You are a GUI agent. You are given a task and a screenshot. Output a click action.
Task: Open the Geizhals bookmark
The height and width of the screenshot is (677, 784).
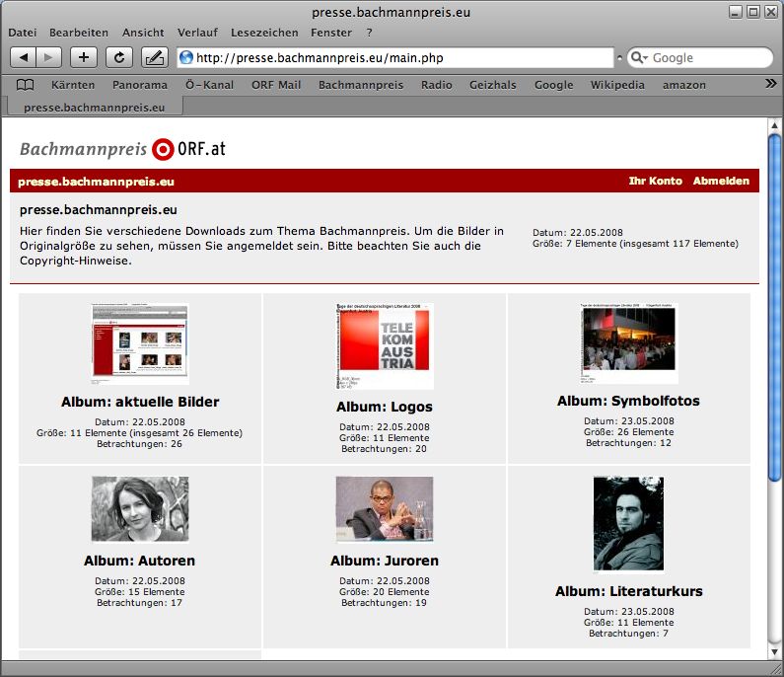point(492,85)
